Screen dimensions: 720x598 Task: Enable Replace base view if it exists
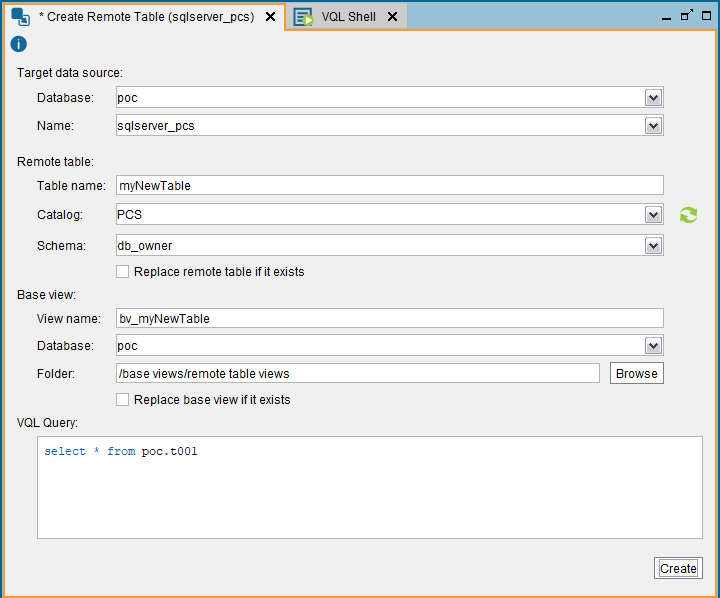tap(122, 400)
